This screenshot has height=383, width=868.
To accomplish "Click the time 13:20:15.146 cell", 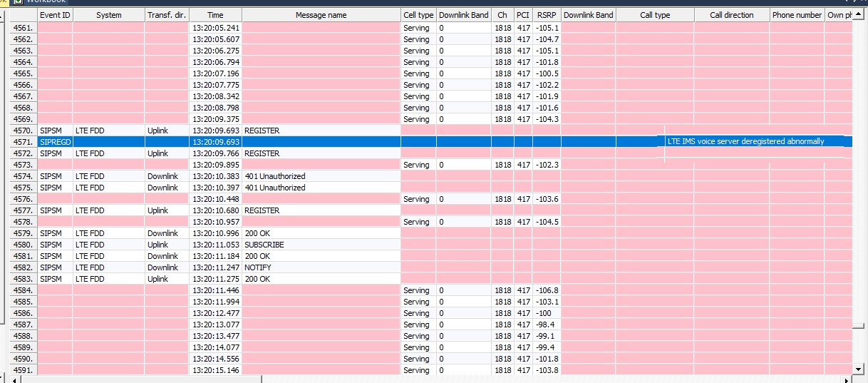I will tap(215, 370).
